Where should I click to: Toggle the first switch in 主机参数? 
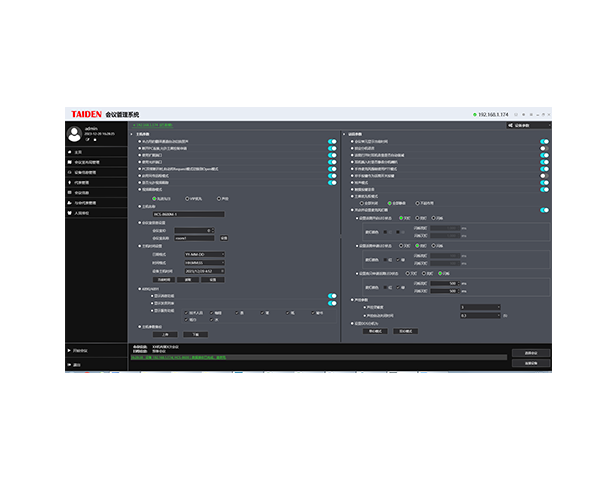coord(332,142)
